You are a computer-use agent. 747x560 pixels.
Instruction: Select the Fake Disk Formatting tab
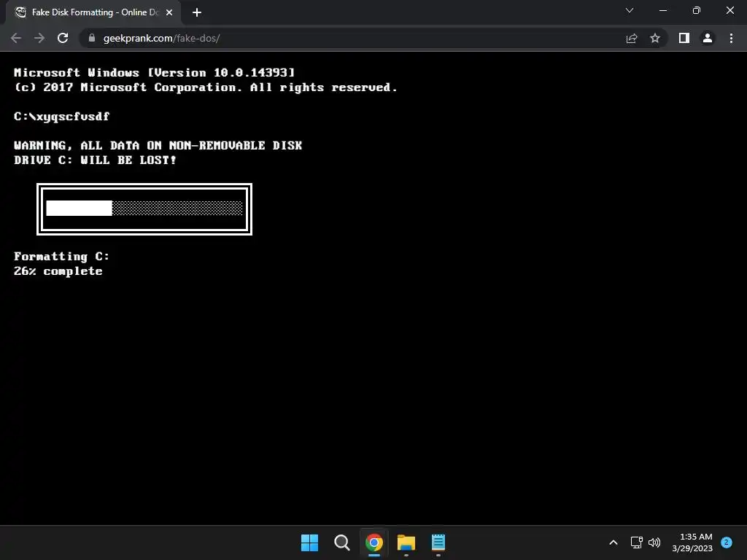pos(93,12)
